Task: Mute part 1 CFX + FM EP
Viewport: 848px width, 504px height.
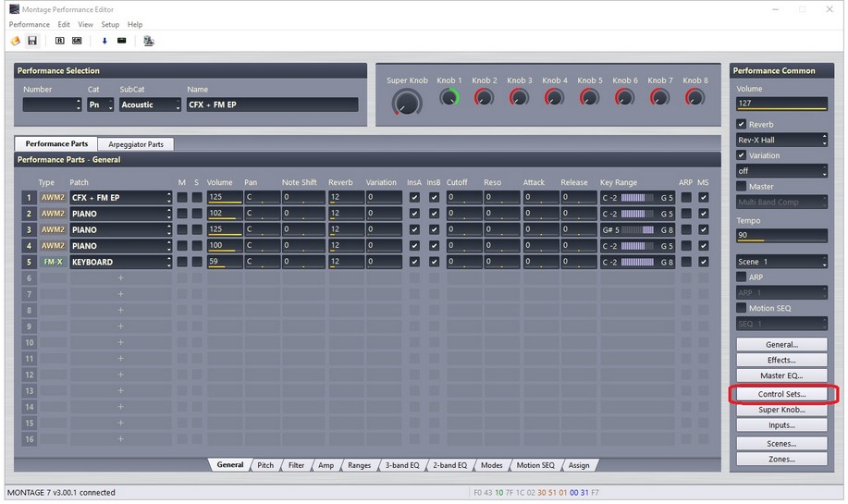Action: (x=182, y=197)
